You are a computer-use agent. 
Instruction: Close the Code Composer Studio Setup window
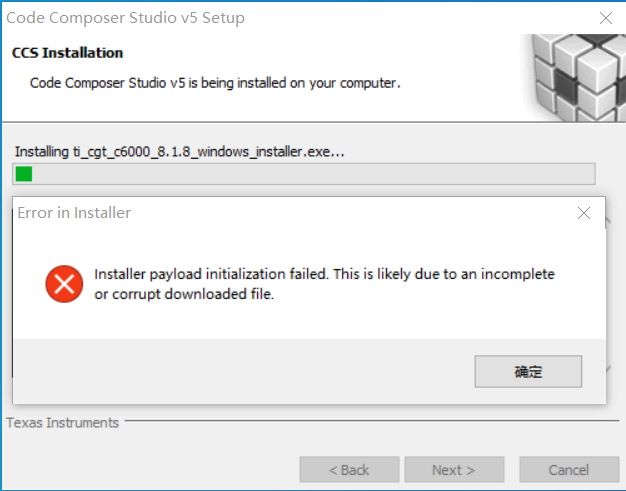pos(605,18)
